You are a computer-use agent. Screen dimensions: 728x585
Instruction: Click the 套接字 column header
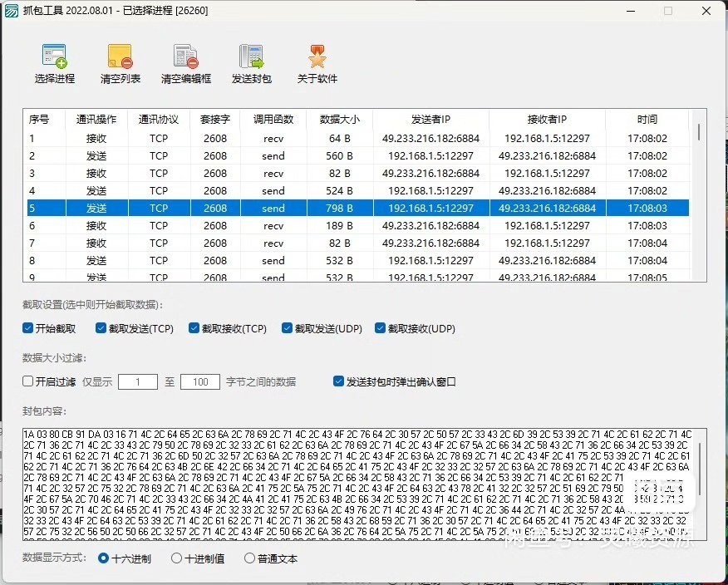point(215,120)
